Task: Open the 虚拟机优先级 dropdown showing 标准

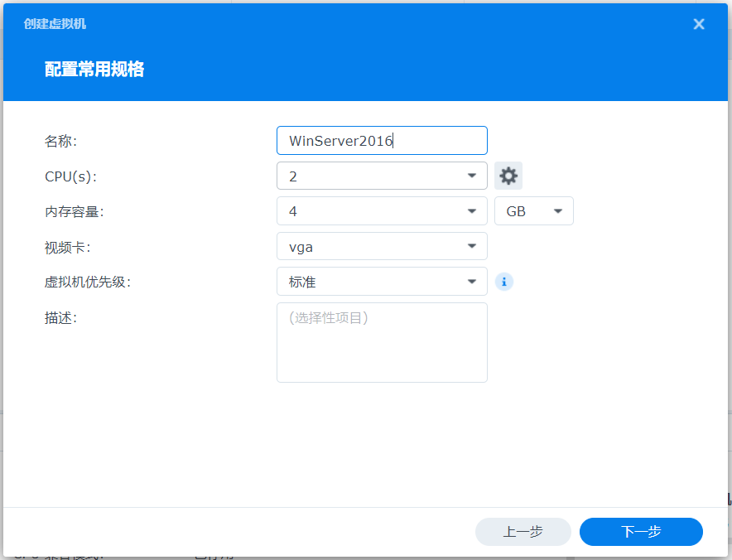Action: coord(381,282)
